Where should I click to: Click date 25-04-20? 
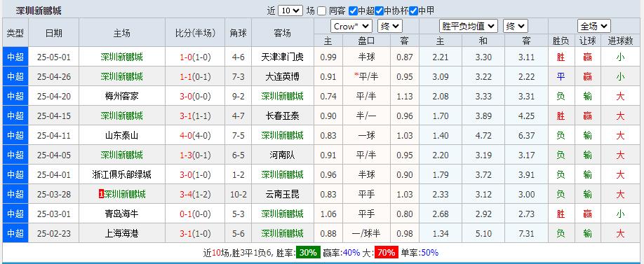pos(54,97)
